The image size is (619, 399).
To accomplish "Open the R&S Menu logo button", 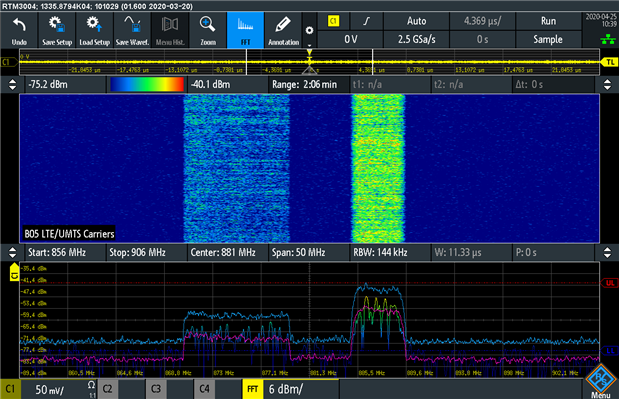I will click(x=601, y=381).
